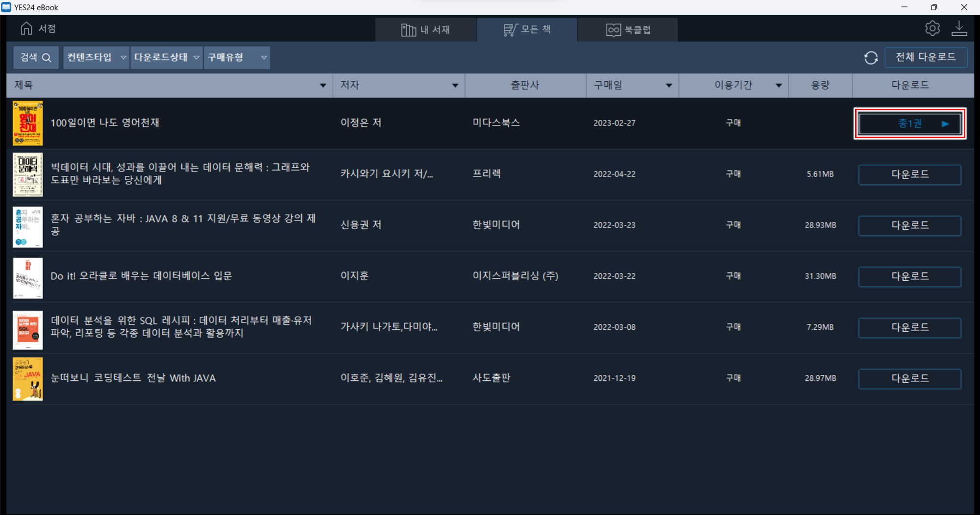The width and height of the screenshot is (980, 515).
Task: Download 혼자 공부하는 자바 book
Action: point(910,225)
